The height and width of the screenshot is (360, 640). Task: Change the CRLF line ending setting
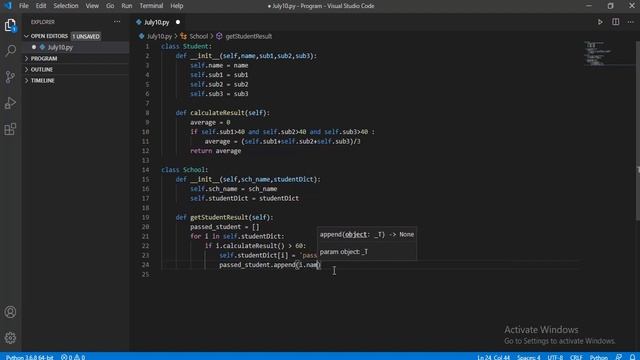[576, 357]
